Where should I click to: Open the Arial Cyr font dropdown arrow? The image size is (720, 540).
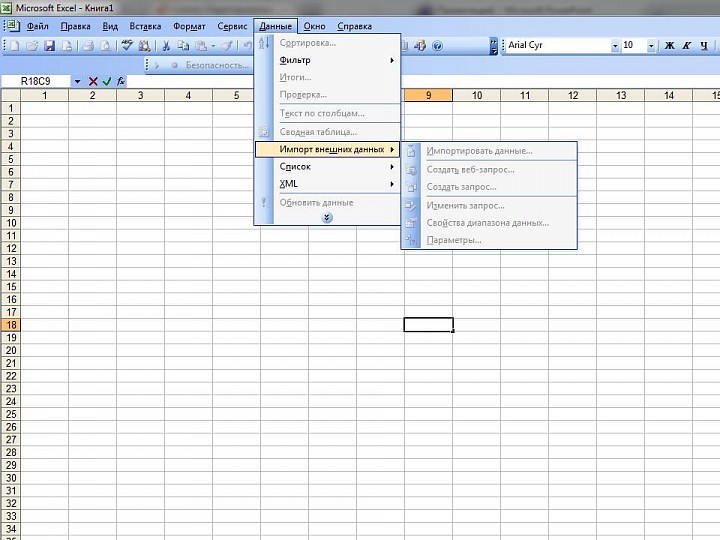click(x=615, y=45)
